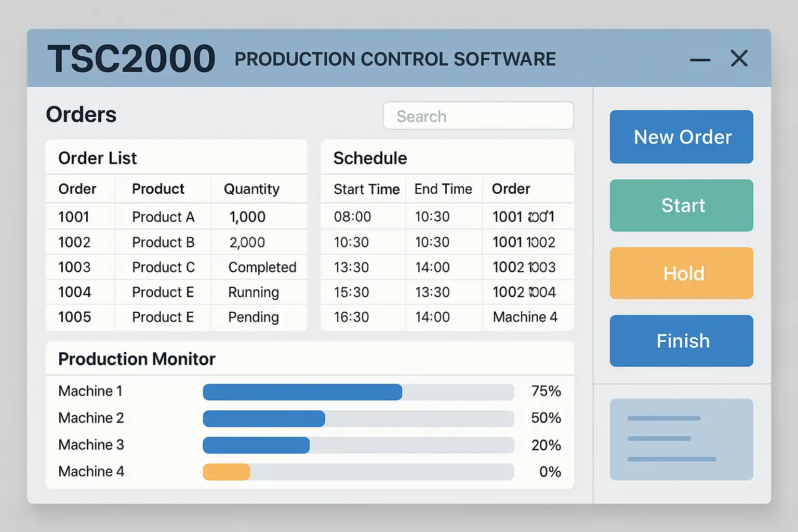The height and width of the screenshot is (532, 798).
Task: Put production on Hold
Action: pyautogui.click(x=682, y=273)
